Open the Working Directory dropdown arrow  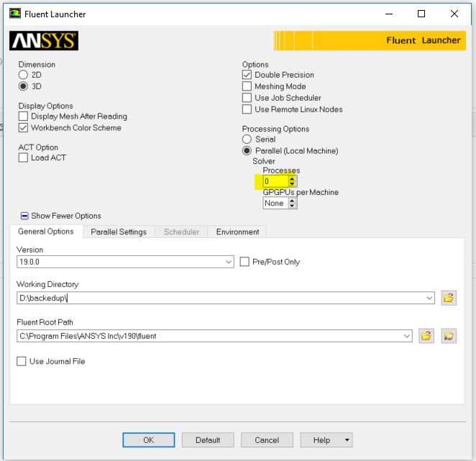click(x=429, y=298)
